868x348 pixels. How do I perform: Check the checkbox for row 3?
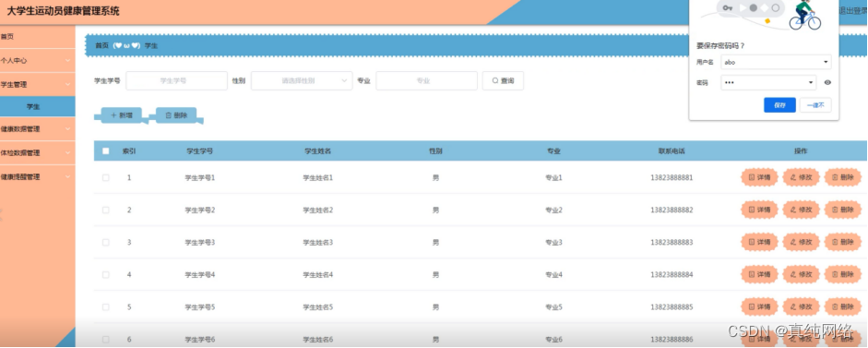coord(106,242)
